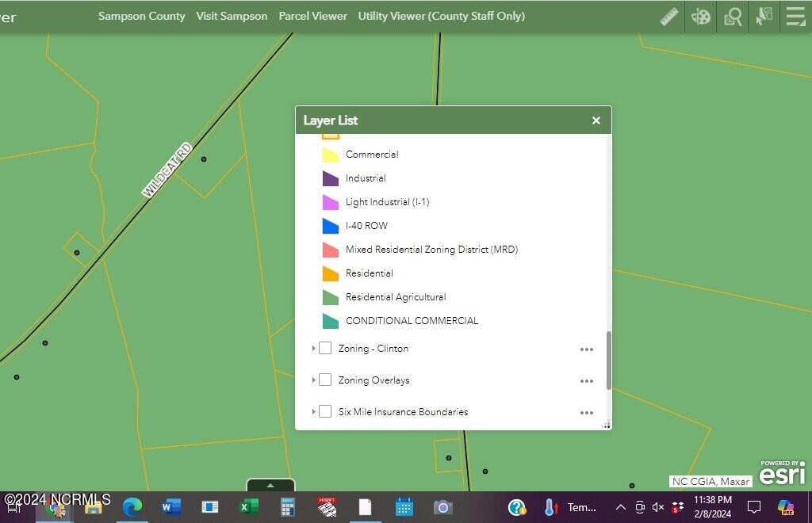Open the Query search tool
This screenshot has width=812, height=523.
click(733, 17)
